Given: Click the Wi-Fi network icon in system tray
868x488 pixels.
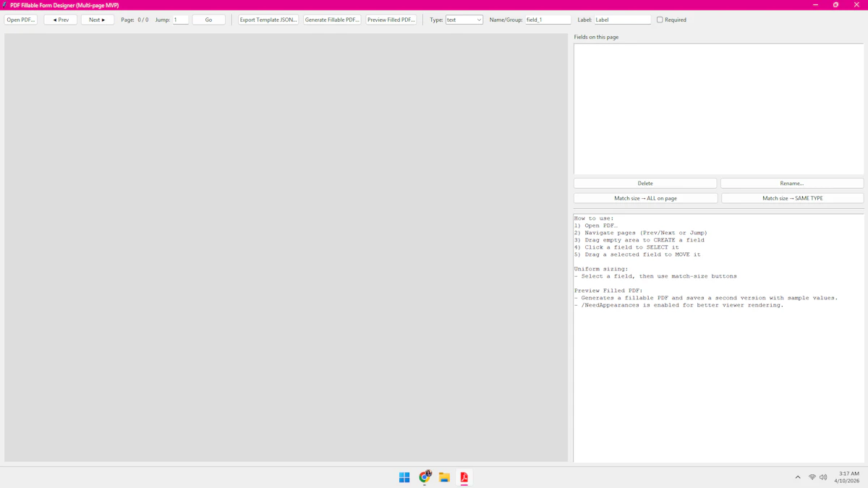Looking at the screenshot, I should tap(811, 477).
